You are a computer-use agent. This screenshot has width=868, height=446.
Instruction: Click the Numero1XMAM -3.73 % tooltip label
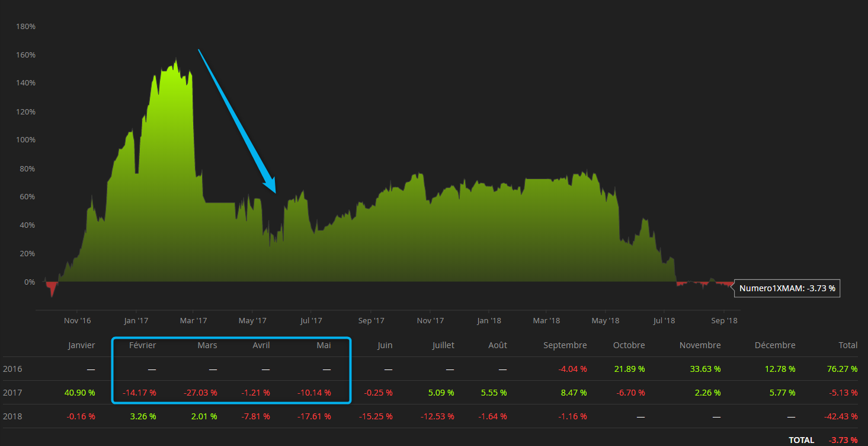tap(787, 289)
